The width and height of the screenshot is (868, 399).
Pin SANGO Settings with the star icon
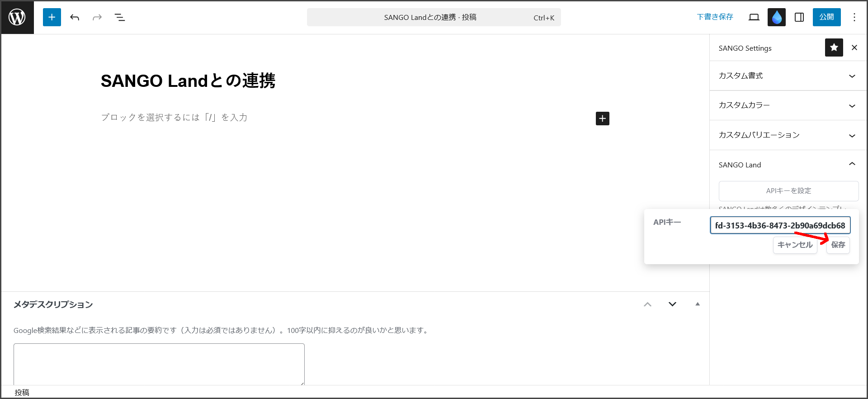pyautogui.click(x=834, y=47)
